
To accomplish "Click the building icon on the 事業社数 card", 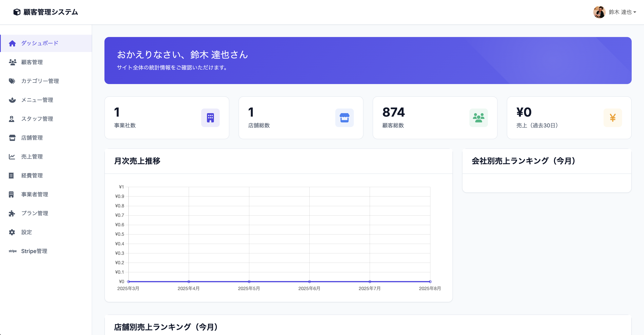I will (210, 118).
